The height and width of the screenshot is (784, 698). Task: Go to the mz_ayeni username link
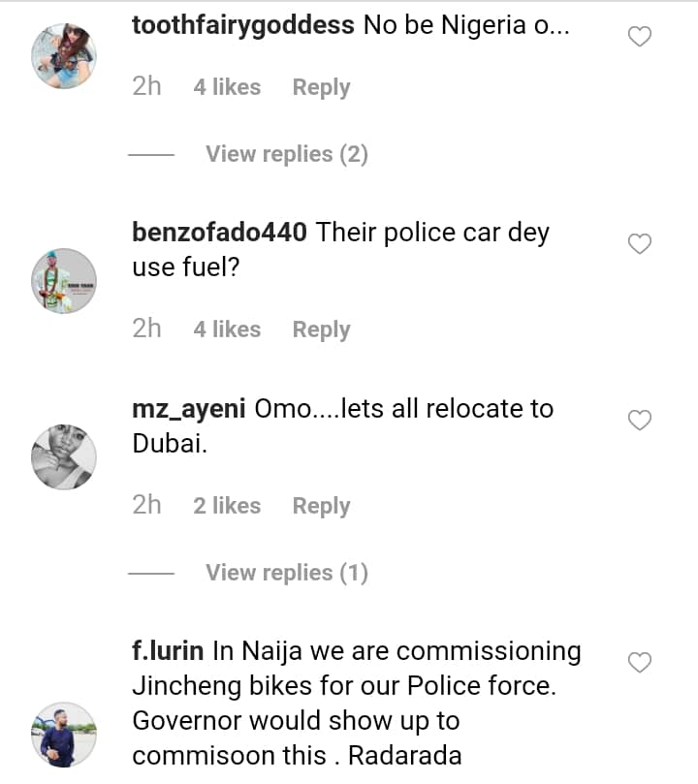[188, 408]
